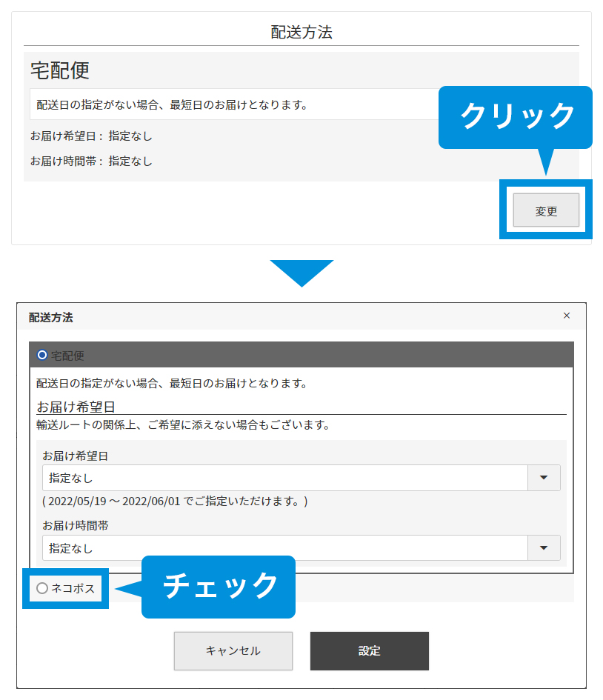Open the お届け希望日 dropdown arrow
Viewport: 603px width, 700px height.
pyautogui.click(x=544, y=478)
